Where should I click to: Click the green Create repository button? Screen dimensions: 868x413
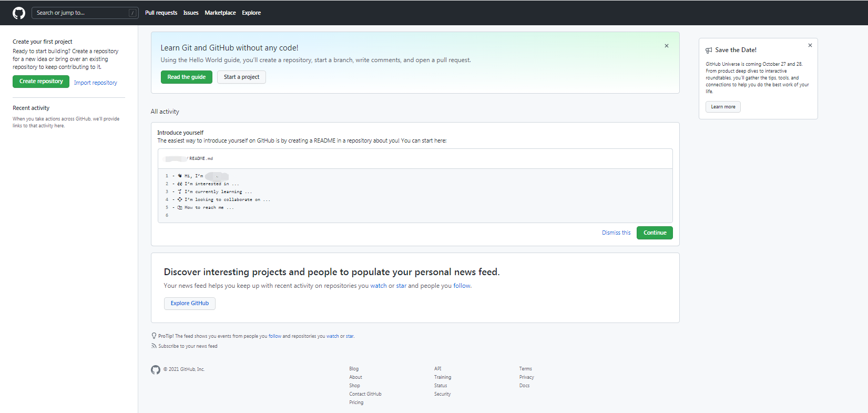(41, 82)
